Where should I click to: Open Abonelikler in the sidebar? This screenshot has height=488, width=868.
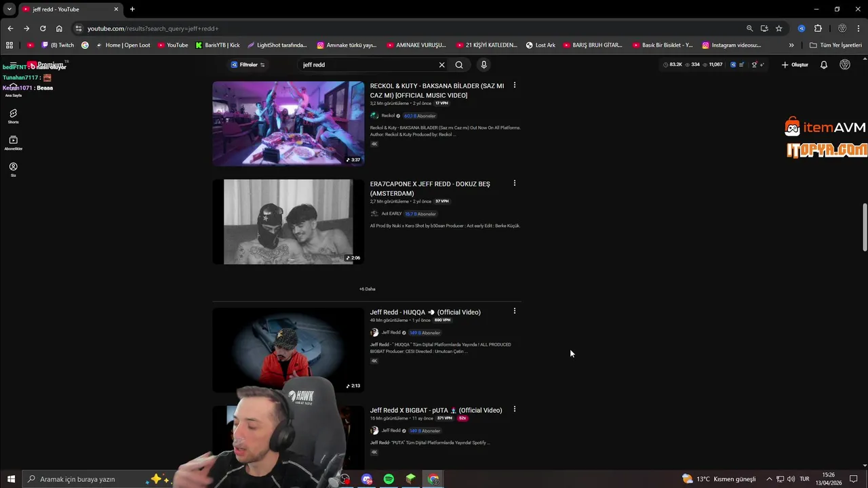pyautogui.click(x=13, y=142)
